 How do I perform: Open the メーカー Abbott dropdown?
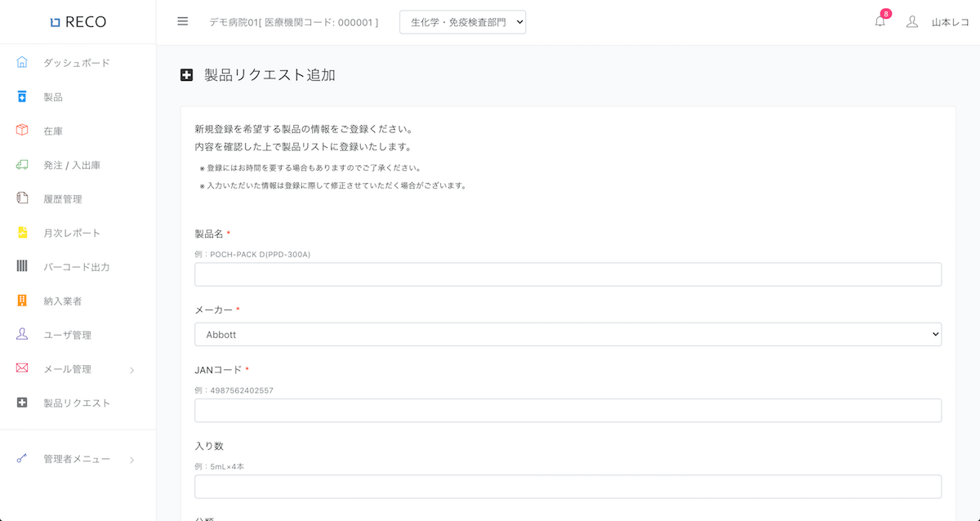(x=568, y=334)
